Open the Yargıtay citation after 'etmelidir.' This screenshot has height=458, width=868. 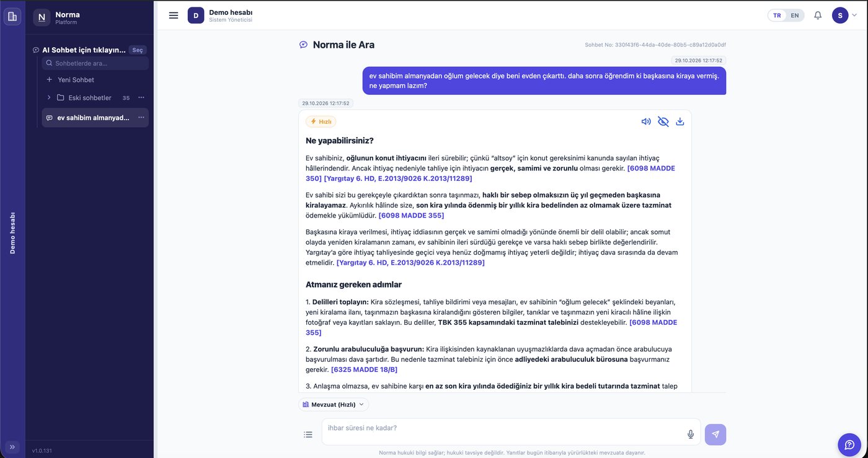click(x=410, y=263)
